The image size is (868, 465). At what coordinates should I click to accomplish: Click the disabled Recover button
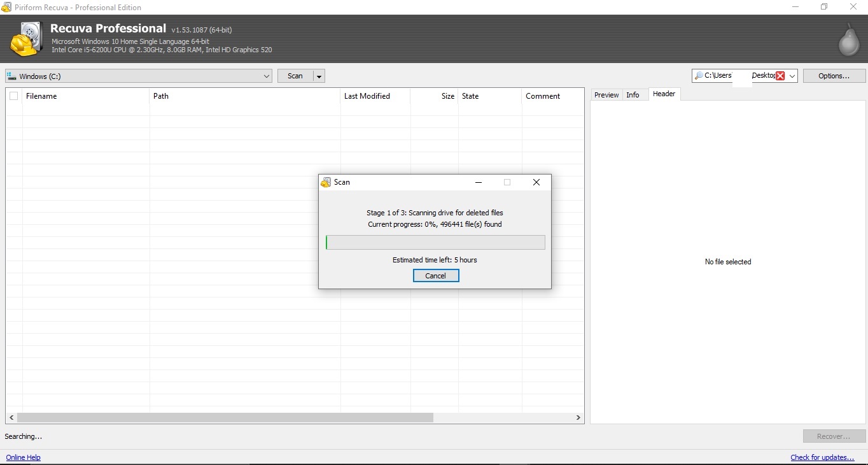point(834,436)
